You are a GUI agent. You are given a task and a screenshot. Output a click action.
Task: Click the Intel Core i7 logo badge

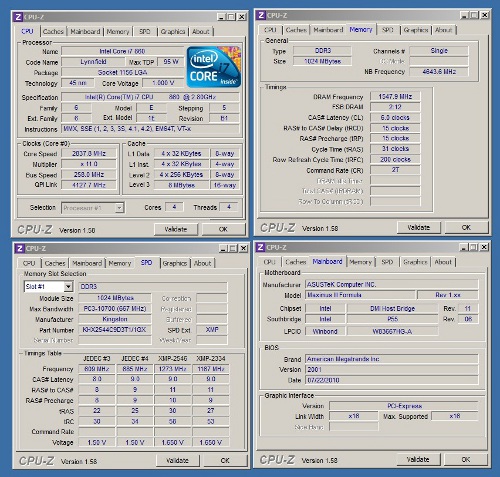(x=214, y=67)
